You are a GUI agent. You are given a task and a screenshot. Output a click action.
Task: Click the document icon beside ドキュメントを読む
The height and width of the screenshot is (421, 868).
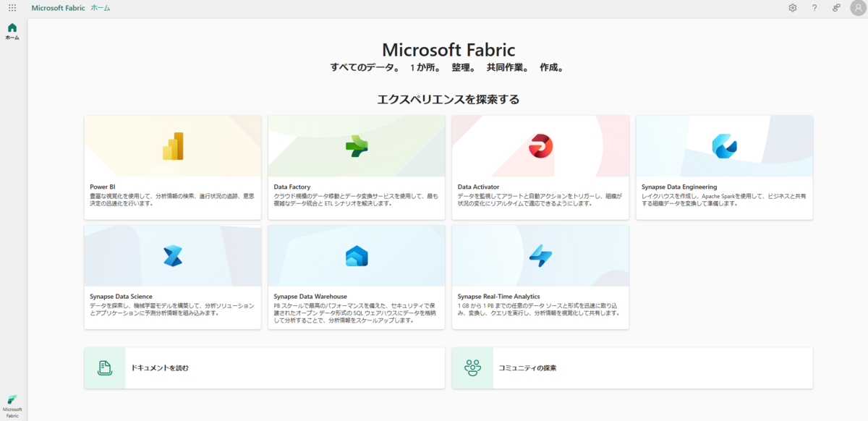pyautogui.click(x=105, y=367)
